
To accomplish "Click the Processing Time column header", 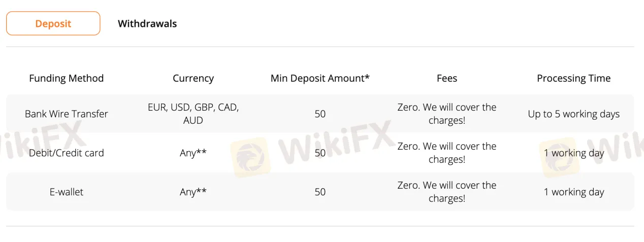I will pyautogui.click(x=573, y=78).
